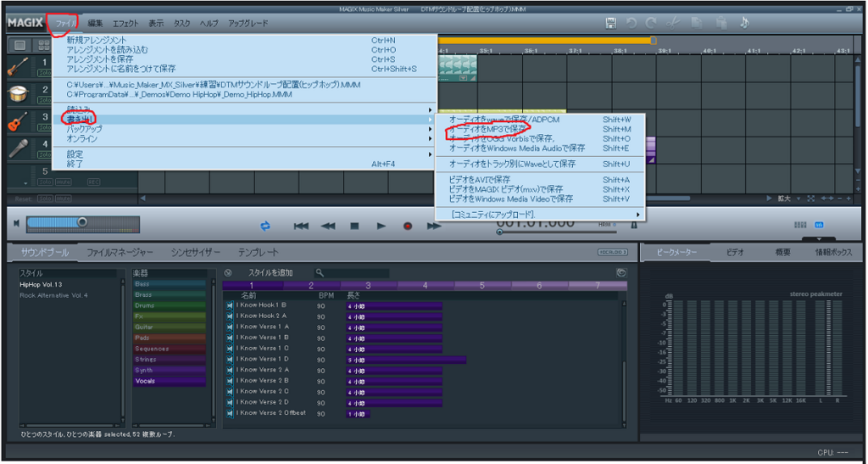This screenshot has height=464, width=868.
Task: Click the stop transport button
Action: [354, 226]
